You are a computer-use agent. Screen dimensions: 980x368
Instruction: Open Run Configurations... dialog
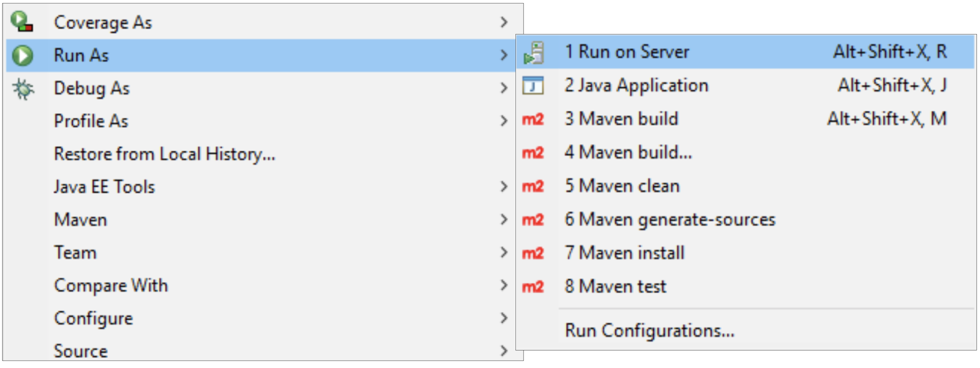tap(649, 330)
